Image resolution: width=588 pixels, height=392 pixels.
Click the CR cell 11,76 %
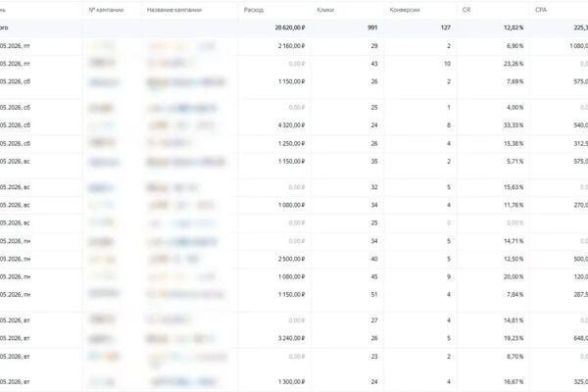point(514,205)
